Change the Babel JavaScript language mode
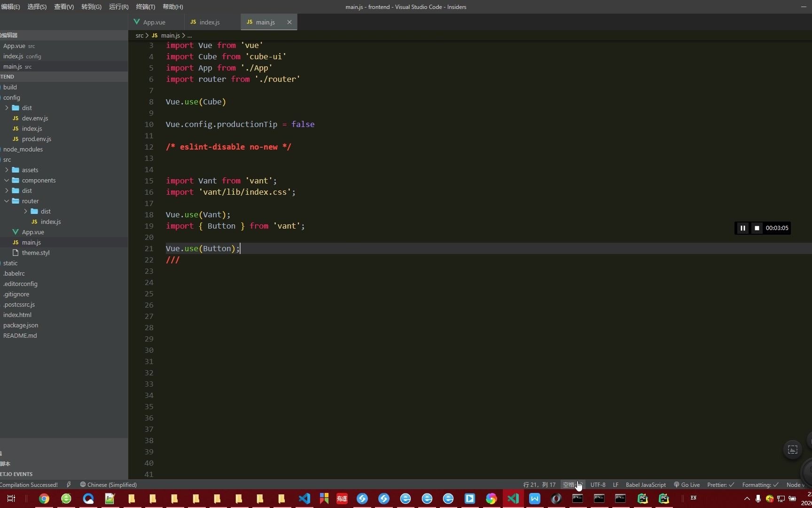This screenshot has height=508, width=812. pos(646,484)
